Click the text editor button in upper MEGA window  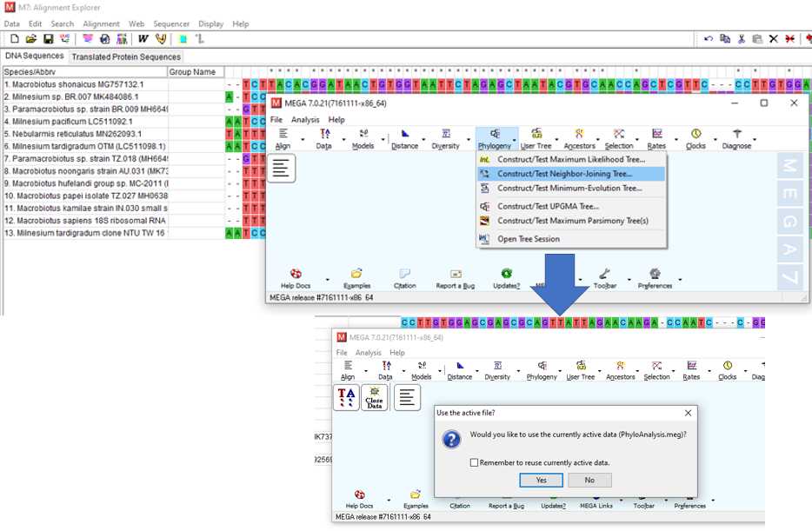(281, 169)
